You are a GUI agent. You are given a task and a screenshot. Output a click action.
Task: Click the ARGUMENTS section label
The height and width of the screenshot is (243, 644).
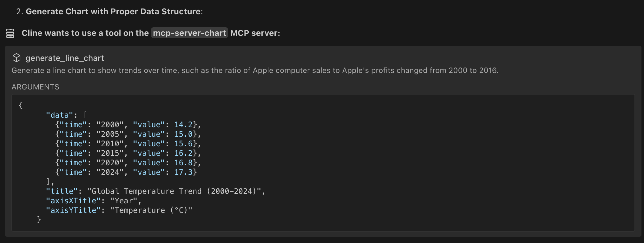click(x=36, y=87)
